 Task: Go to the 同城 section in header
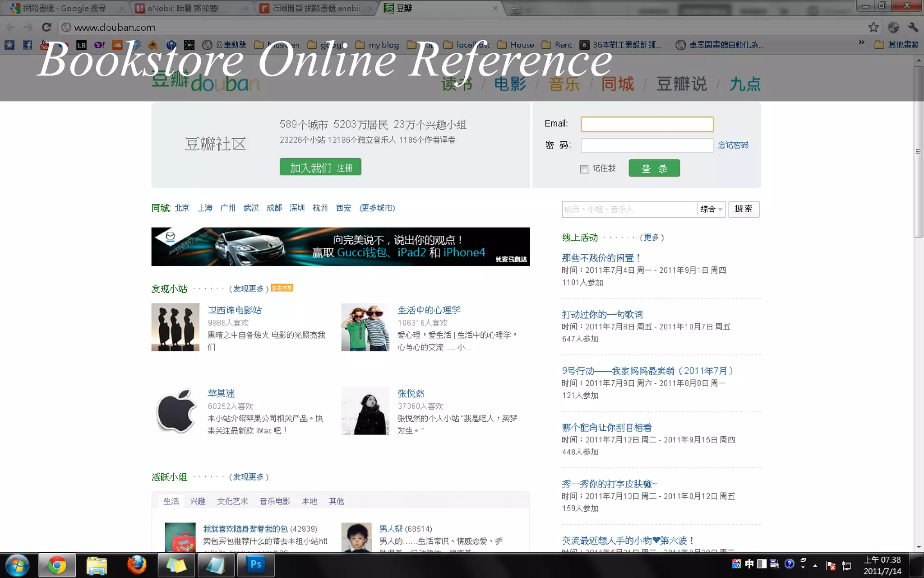coord(618,84)
